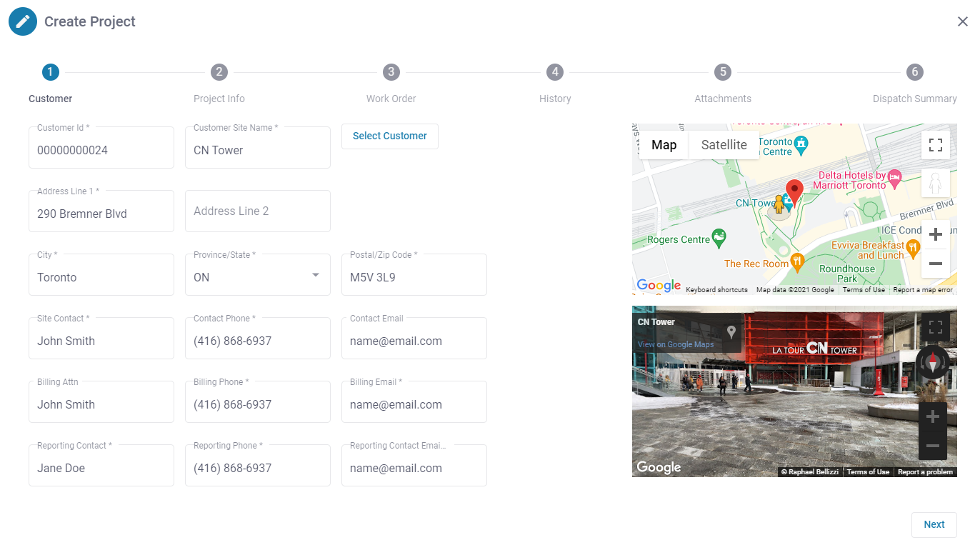Click Street View Report a problem link
The width and height of the screenshot is (980, 550).
coord(925,472)
